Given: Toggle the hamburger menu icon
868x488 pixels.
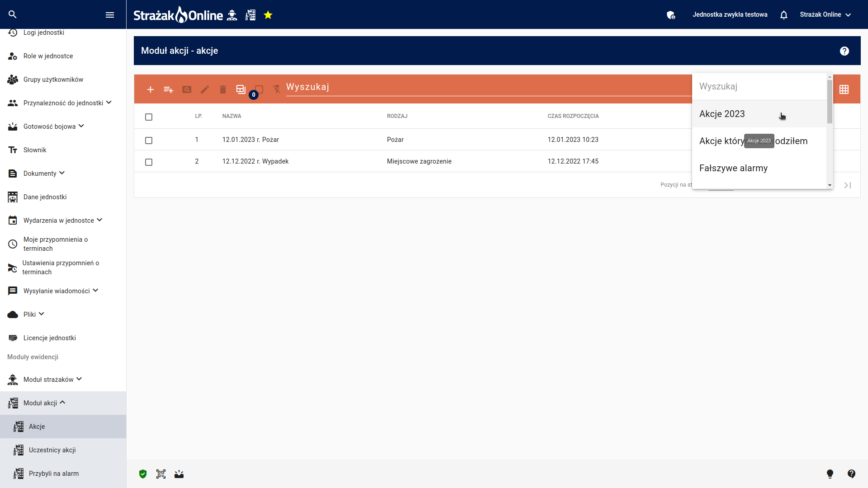Looking at the screenshot, I should pyautogui.click(x=110, y=15).
